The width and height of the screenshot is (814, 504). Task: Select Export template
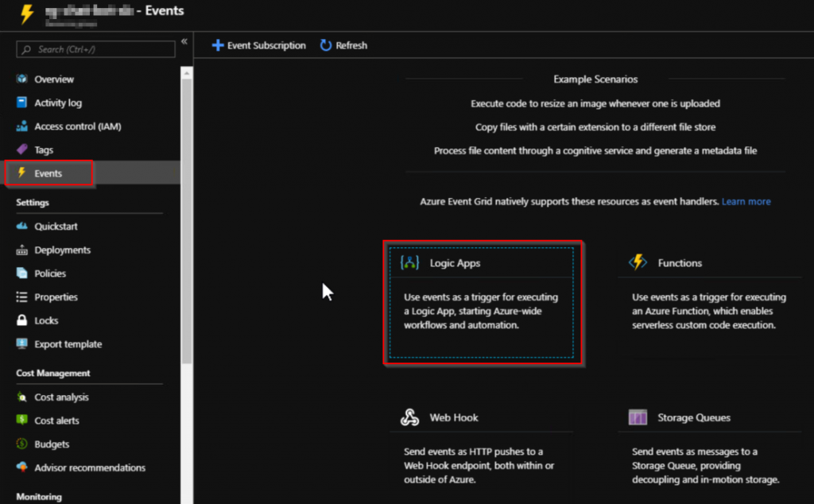click(68, 344)
